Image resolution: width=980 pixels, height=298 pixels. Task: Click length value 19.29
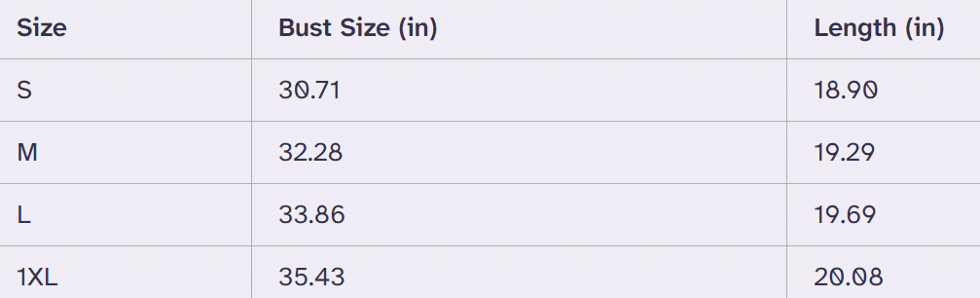(844, 152)
